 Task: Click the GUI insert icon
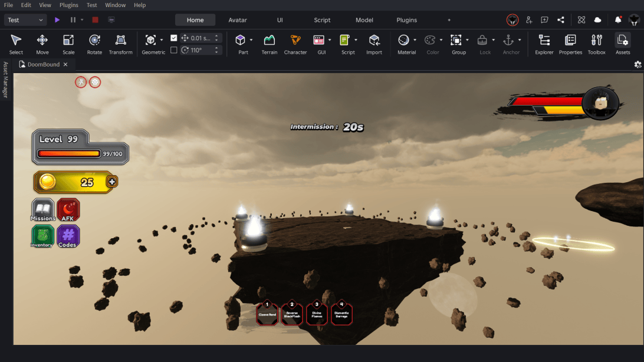(318, 40)
